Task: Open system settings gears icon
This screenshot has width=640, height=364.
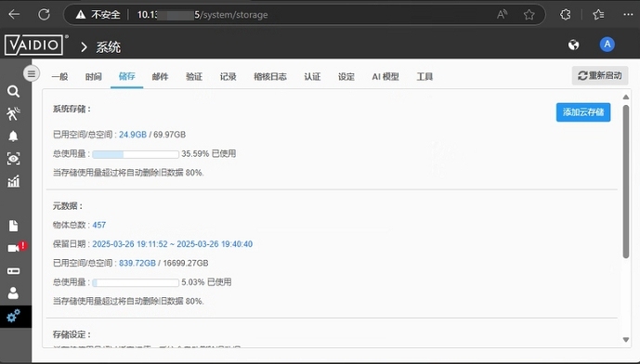Action: point(13,316)
